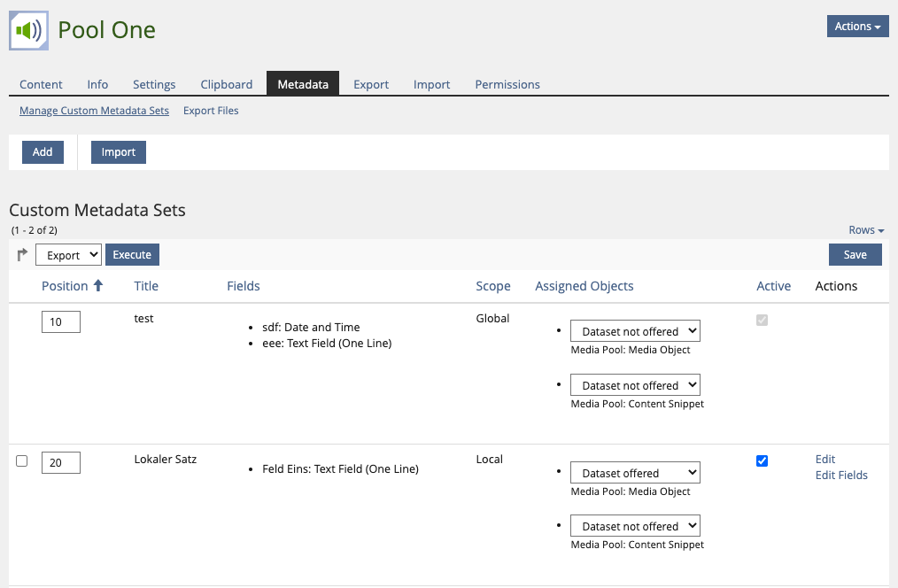This screenshot has width=898, height=588.
Task: Click the Pool One speaker icon
Action: [27, 31]
